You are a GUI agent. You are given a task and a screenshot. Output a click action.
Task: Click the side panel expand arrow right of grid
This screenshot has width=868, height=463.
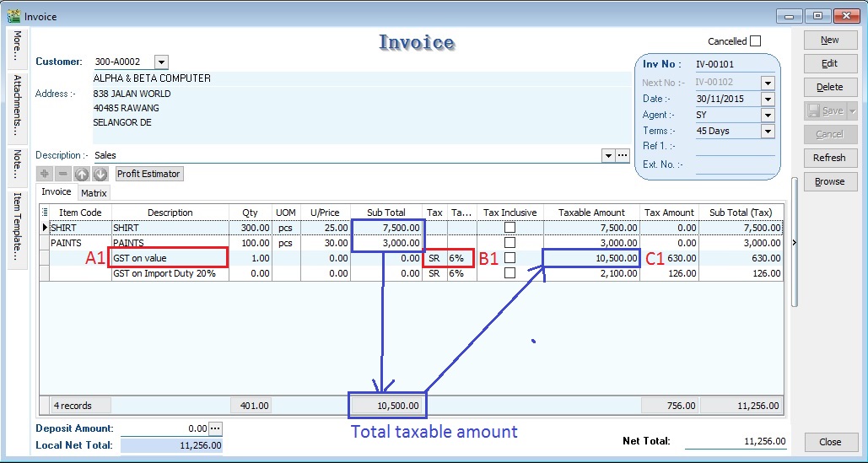[x=793, y=243]
